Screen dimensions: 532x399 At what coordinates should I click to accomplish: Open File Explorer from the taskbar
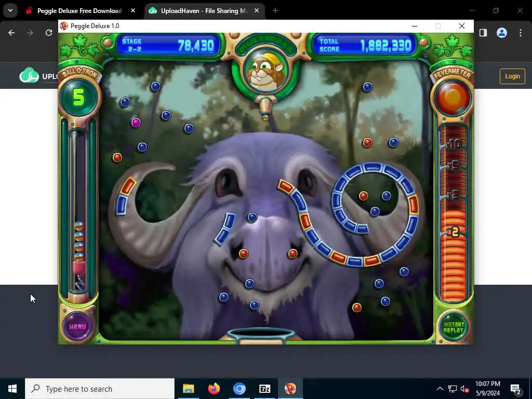click(x=188, y=389)
